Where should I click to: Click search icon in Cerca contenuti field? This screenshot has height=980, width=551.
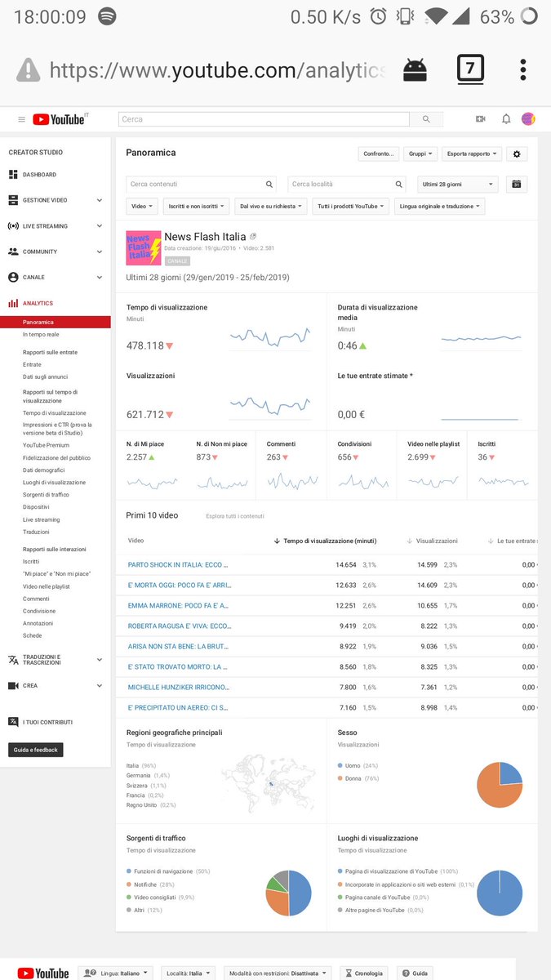pos(269,185)
